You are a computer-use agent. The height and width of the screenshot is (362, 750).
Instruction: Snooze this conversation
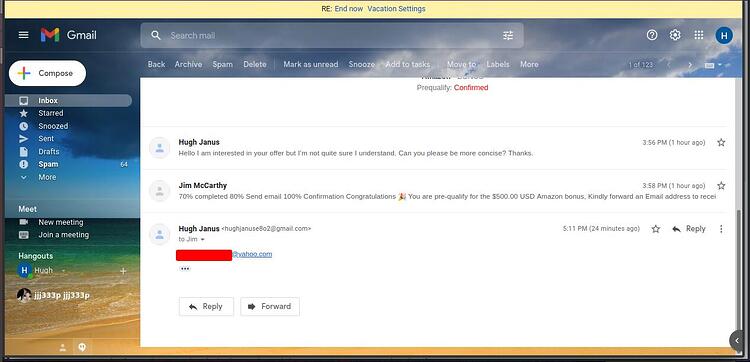pyautogui.click(x=362, y=64)
